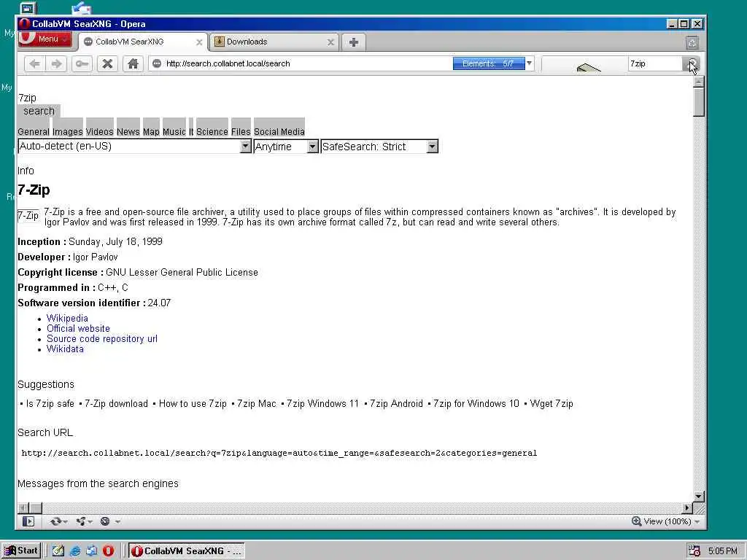This screenshot has height=560, width=747.
Task: Click the '7zip for Windows 10' suggestion
Action: pos(476,403)
